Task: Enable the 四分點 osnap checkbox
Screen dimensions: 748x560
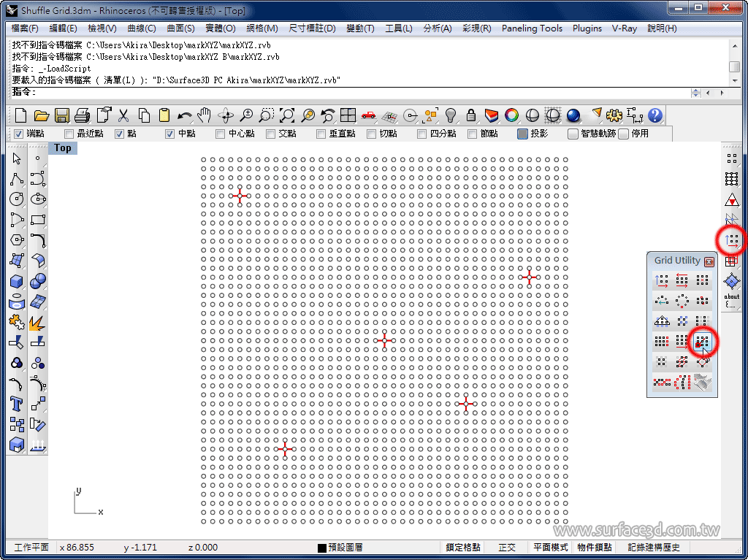Action: 421,134
